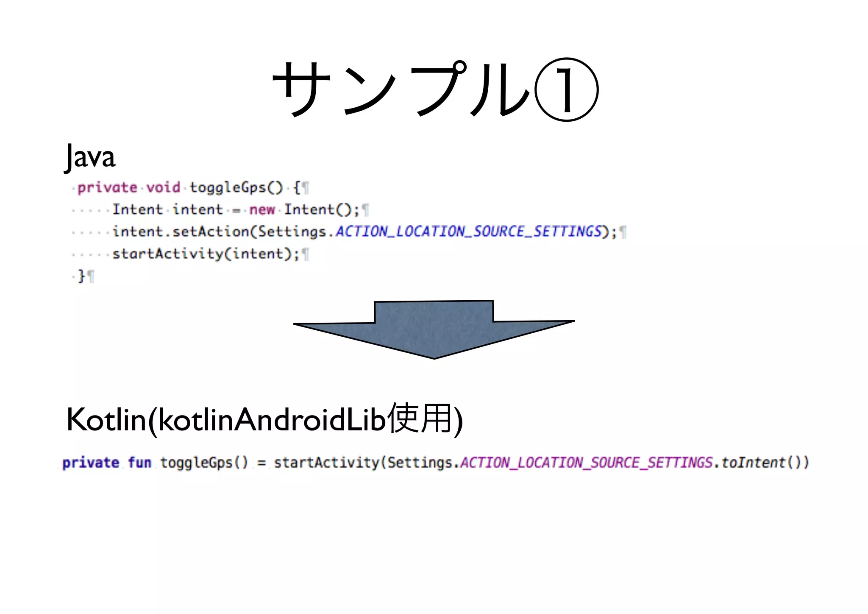
Task: Click the Kotlin 'private fun toggleGps()' code line
Action: click(x=436, y=462)
